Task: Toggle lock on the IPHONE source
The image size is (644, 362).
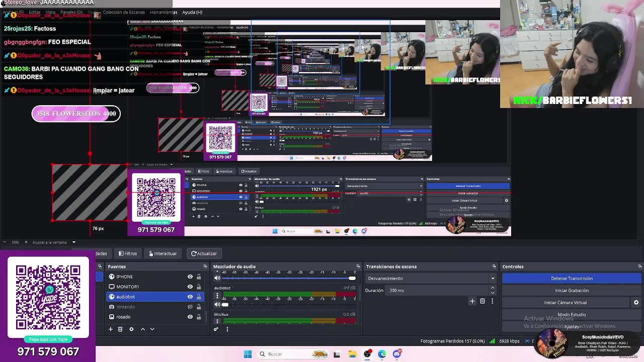Action: (x=199, y=277)
